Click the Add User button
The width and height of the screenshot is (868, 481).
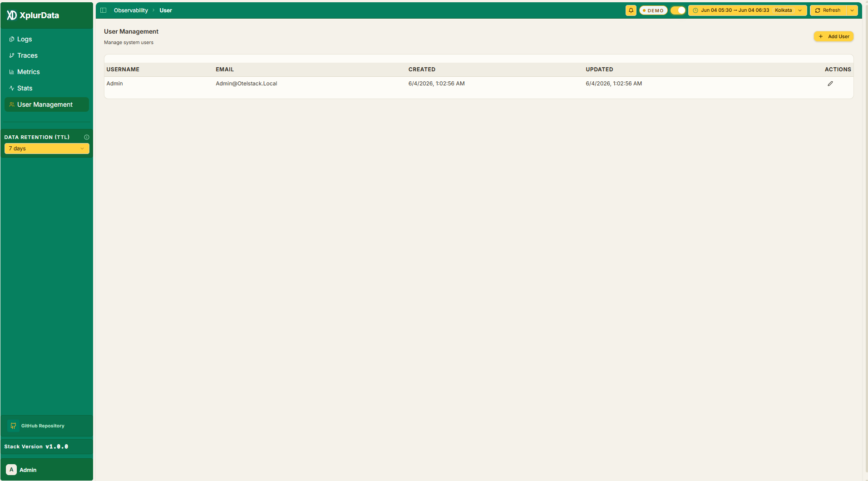(x=834, y=36)
